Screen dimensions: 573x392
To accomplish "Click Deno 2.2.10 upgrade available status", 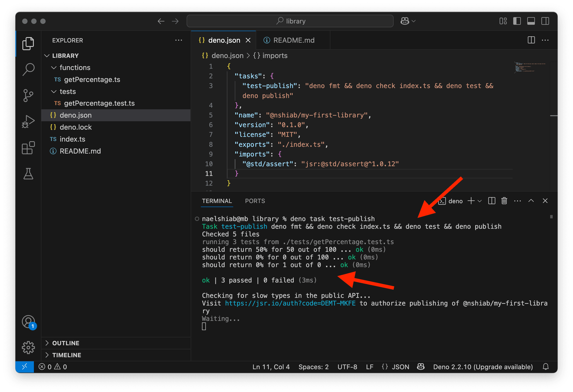I will click(483, 367).
